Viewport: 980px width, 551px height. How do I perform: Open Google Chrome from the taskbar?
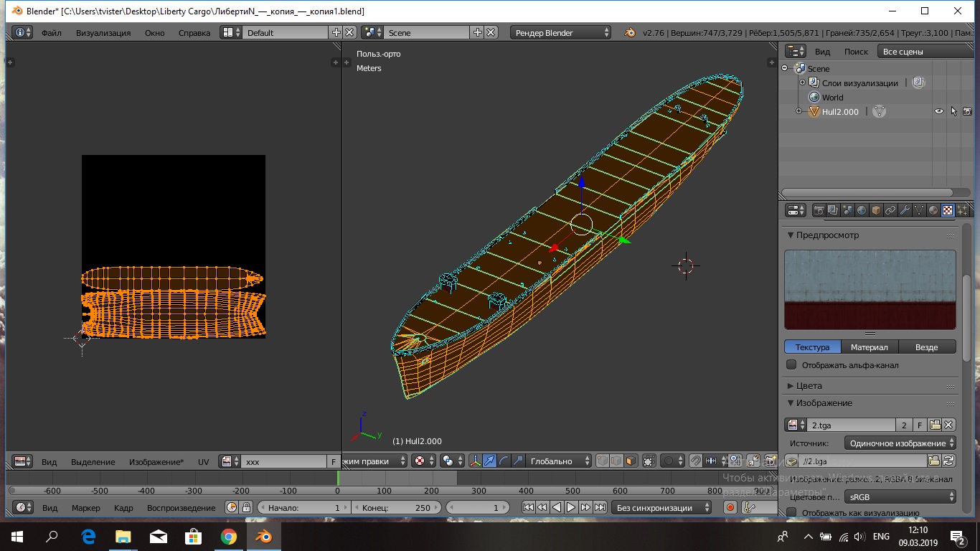(x=228, y=537)
